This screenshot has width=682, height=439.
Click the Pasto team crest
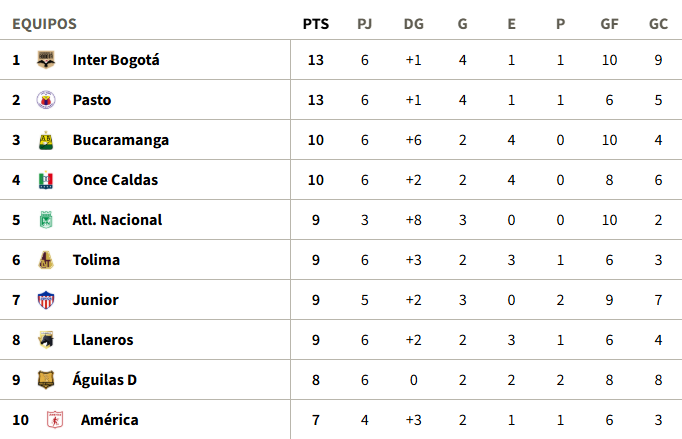[45, 100]
